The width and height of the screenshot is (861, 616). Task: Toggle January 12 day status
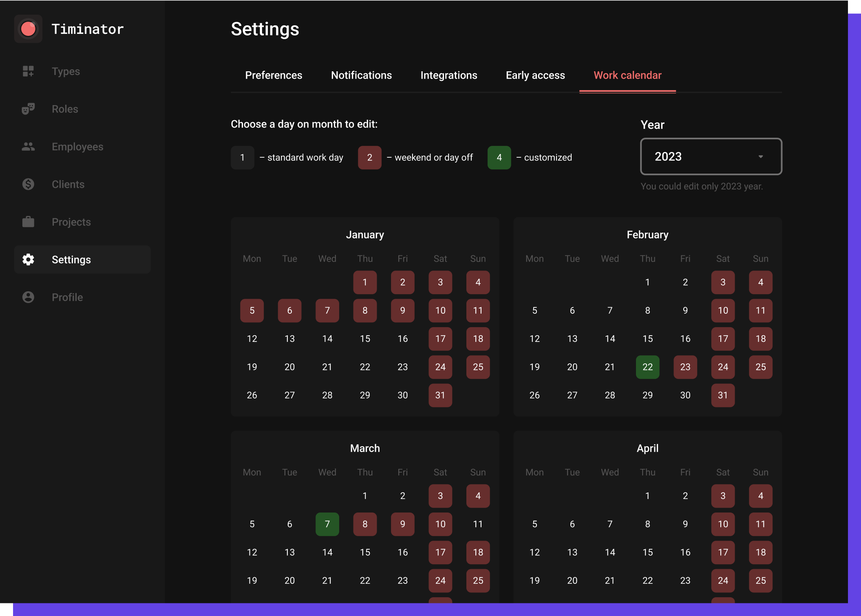[252, 339]
